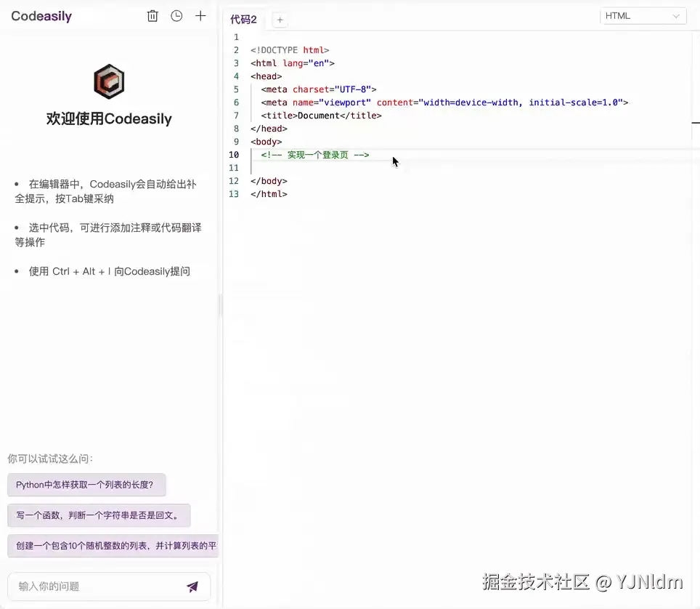Click the 实现一个登录页 comment in editor
This screenshot has height=609, width=700.
pyautogui.click(x=314, y=155)
